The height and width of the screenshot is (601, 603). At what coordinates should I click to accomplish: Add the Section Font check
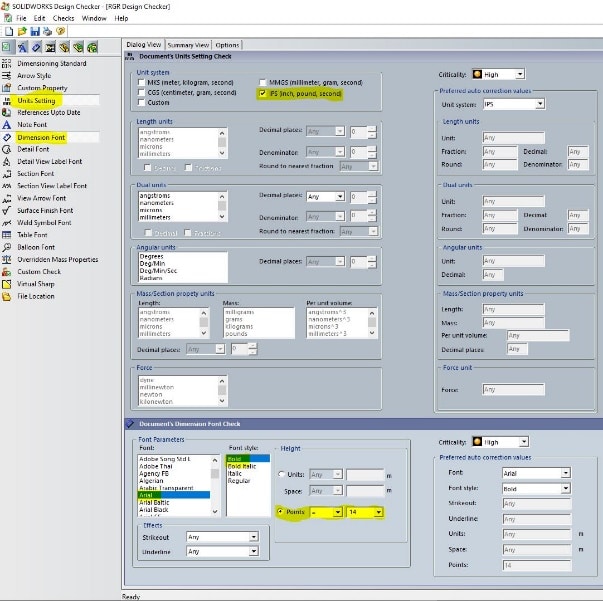tap(35, 174)
